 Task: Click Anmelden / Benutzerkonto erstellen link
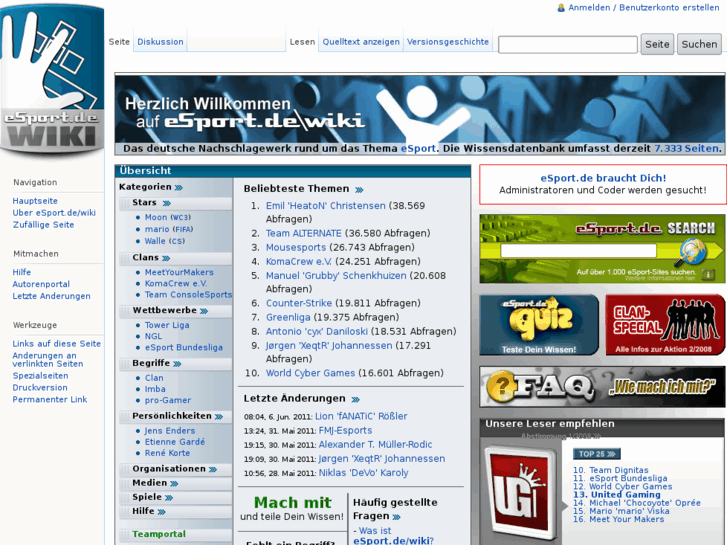(644, 7)
